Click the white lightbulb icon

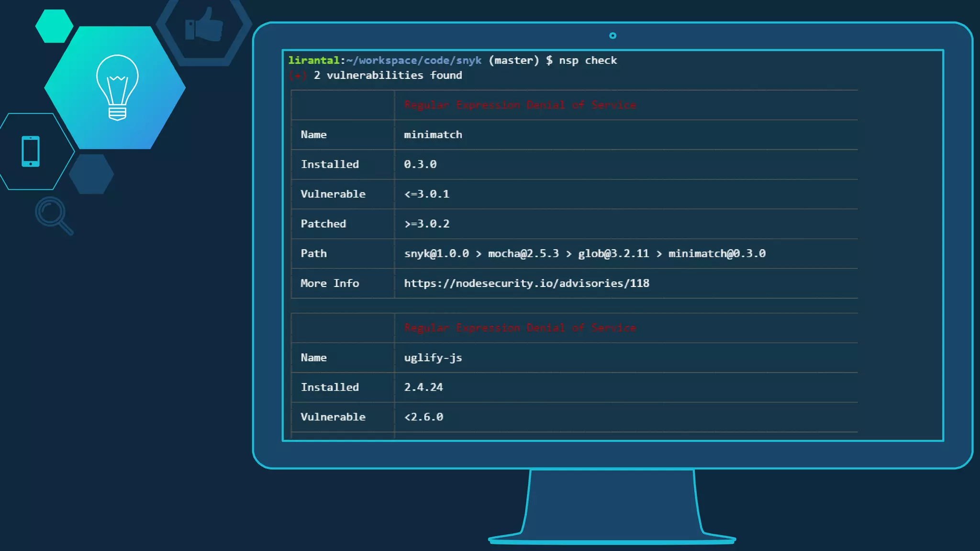(117, 87)
